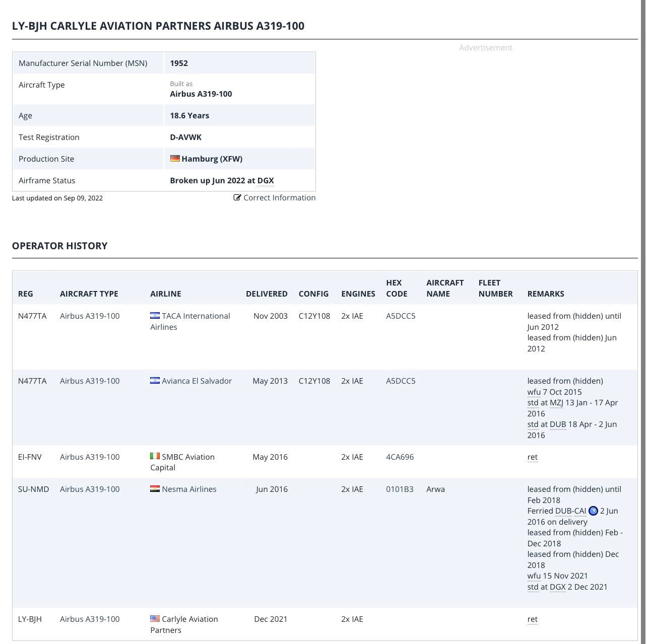Click the wfu abbreviation before 7 Oct 2015
This screenshot has height=644, width=650.
(534, 392)
